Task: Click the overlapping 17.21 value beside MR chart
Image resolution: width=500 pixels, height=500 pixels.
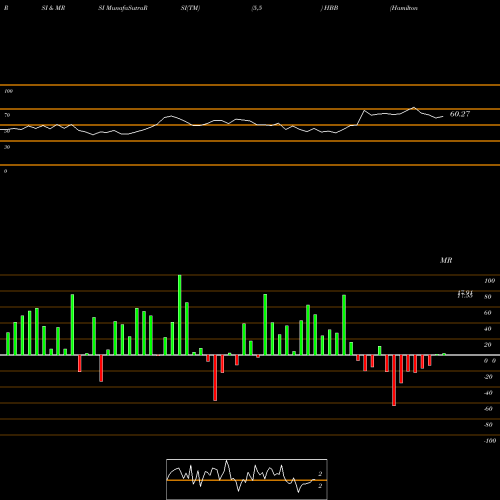Action: click(465, 294)
